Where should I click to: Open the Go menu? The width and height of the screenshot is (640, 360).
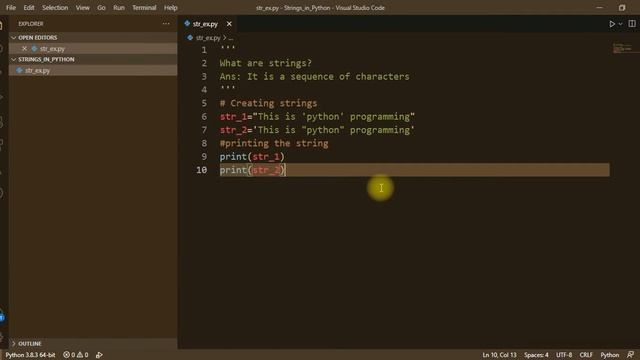tap(101, 8)
